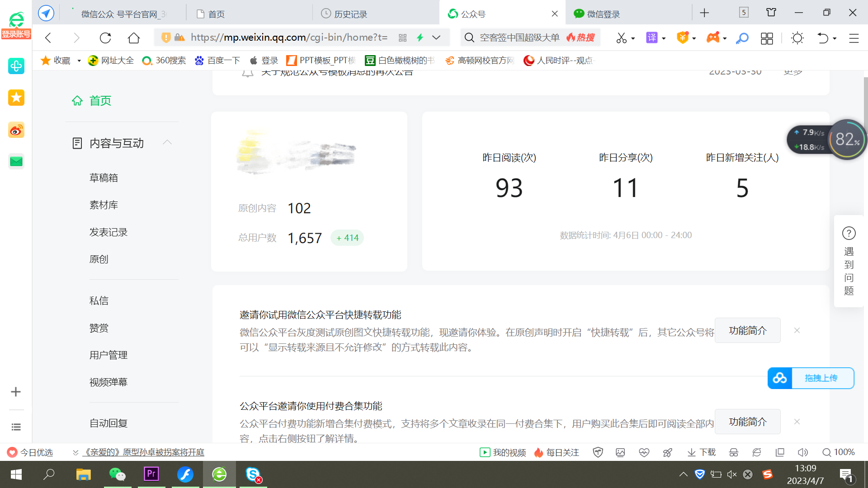The width and height of the screenshot is (868, 488).
Task: Toggle eye-protection brightness mode
Action: 797,38
